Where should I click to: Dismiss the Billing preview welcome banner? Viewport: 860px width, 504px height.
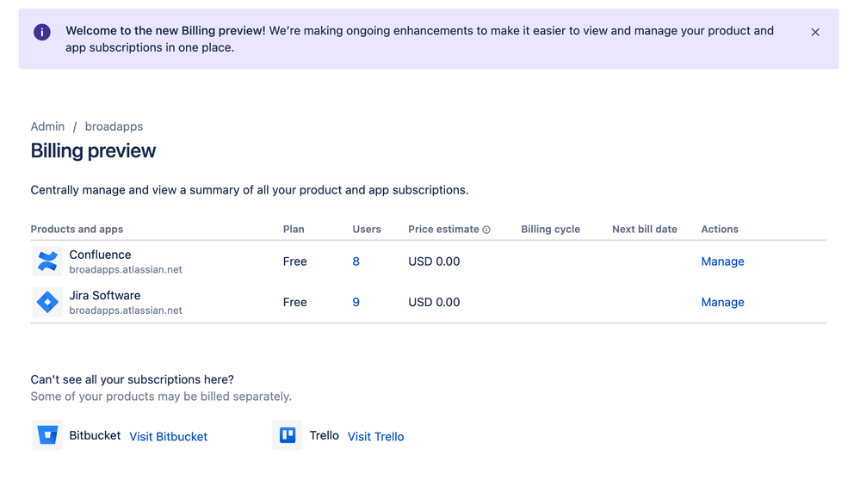coord(815,33)
